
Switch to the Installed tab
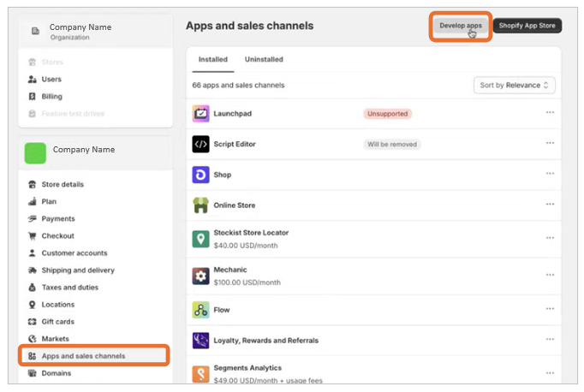212,59
